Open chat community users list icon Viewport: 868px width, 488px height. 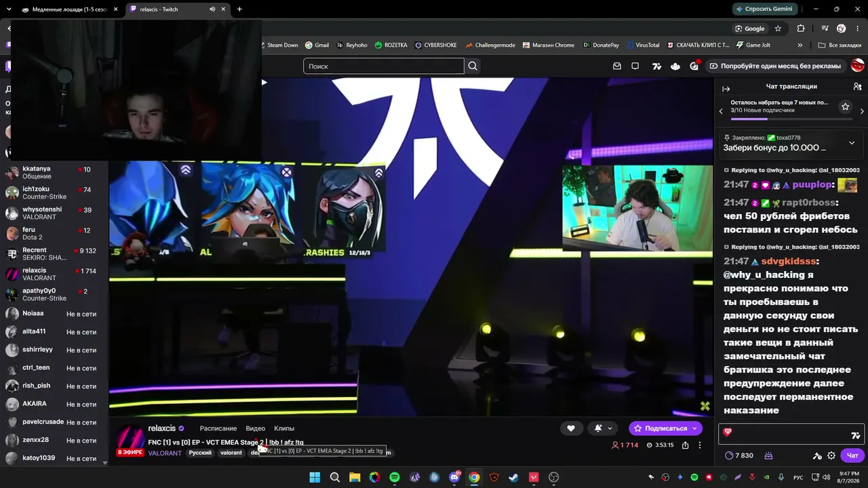857,87
